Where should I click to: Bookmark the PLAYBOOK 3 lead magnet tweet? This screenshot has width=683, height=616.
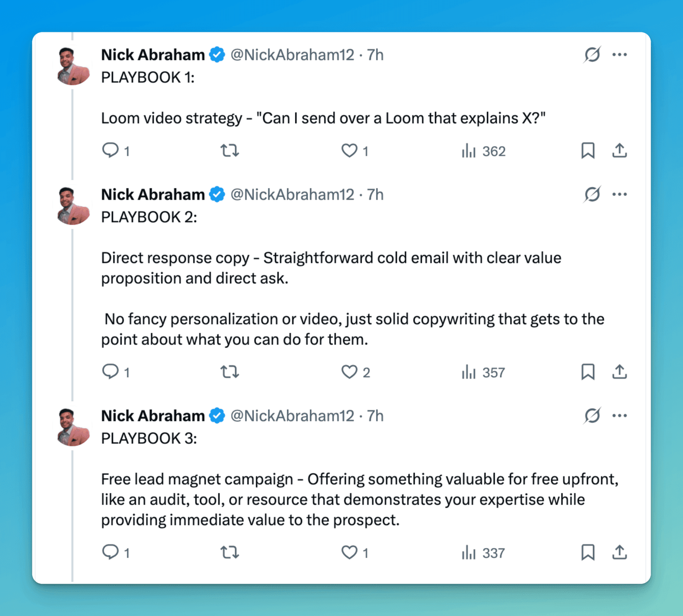coord(588,552)
